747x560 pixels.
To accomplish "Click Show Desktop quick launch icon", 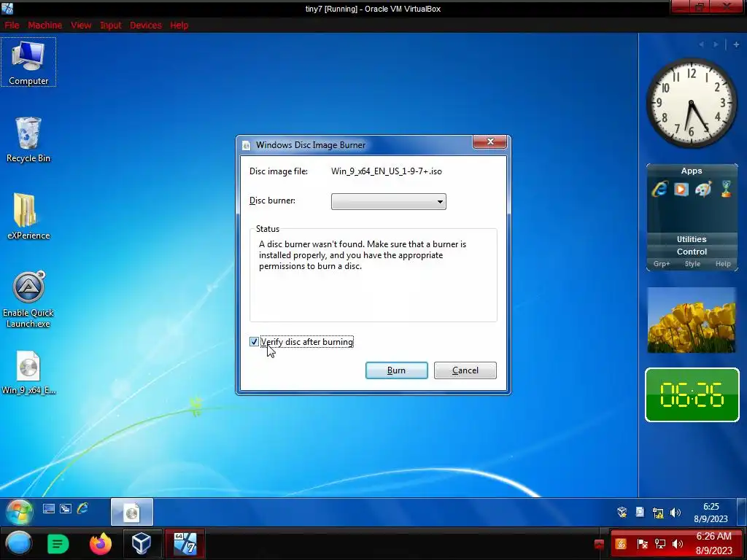I will [x=49, y=508].
